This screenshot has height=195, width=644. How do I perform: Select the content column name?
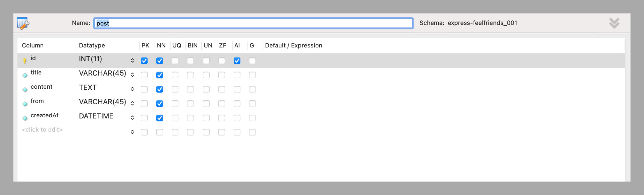coord(42,87)
